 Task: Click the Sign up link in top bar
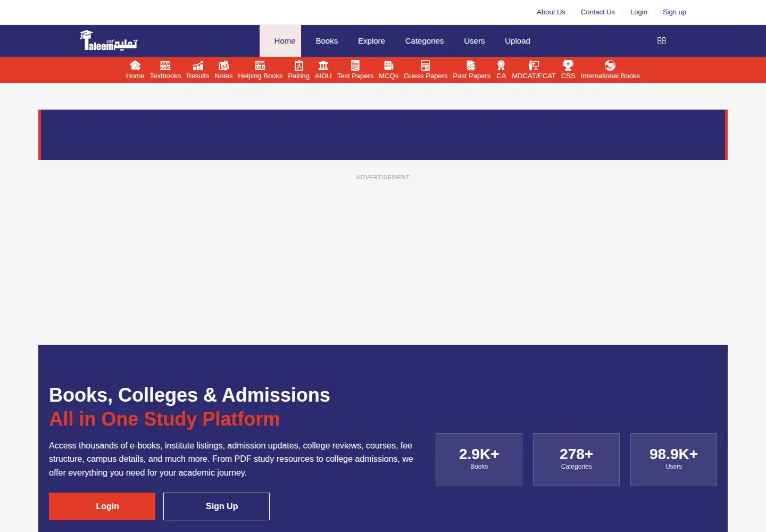(675, 12)
